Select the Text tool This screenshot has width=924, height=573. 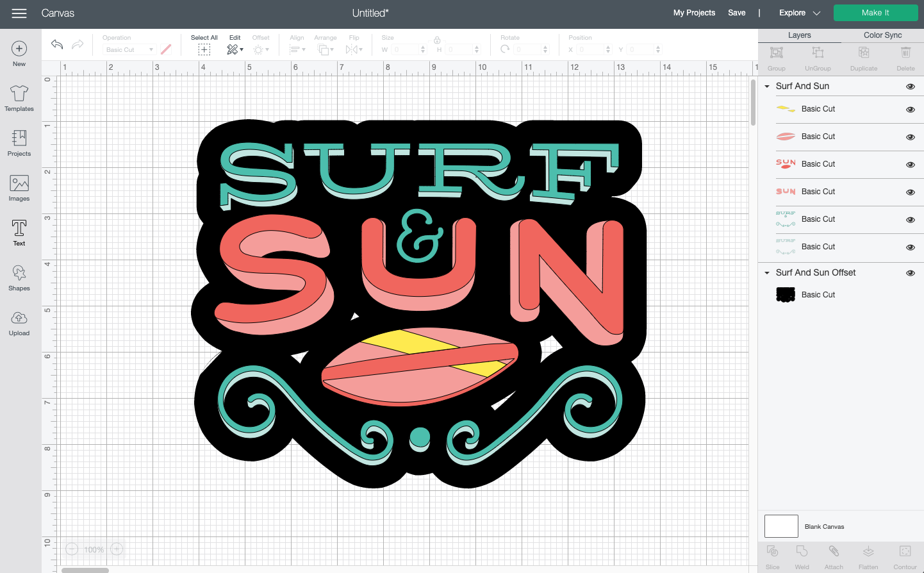click(19, 233)
